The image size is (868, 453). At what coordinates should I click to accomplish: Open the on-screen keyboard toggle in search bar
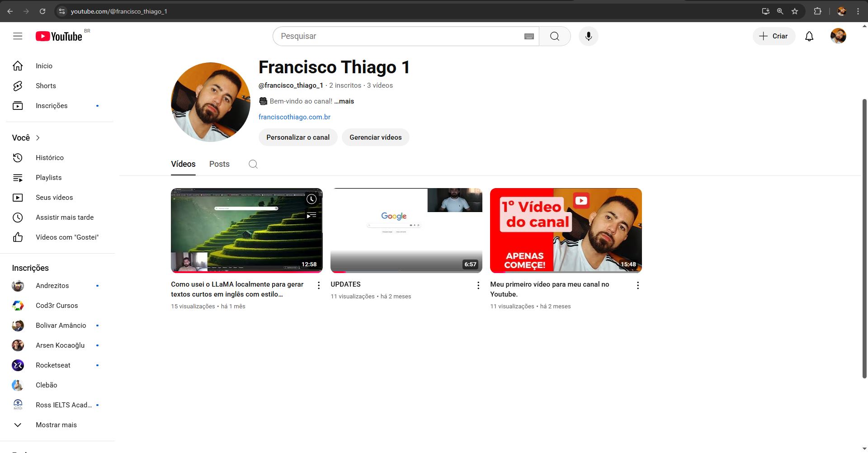point(528,36)
